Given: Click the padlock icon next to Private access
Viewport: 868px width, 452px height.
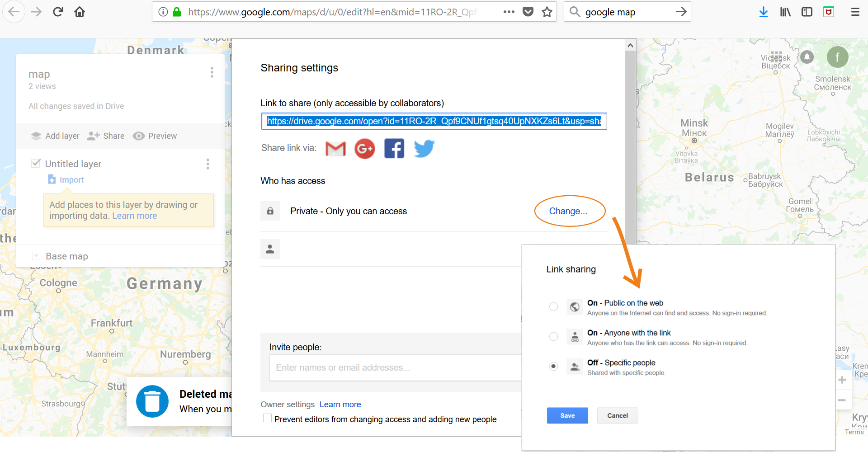Looking at the screenshot, I should [x=270, y=211].
